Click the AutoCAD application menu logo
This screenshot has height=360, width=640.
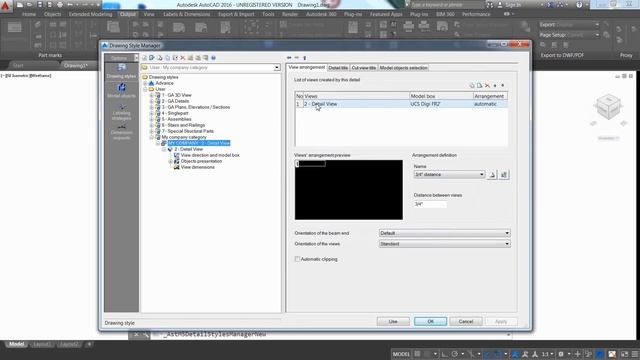click(x=5, y=5)
